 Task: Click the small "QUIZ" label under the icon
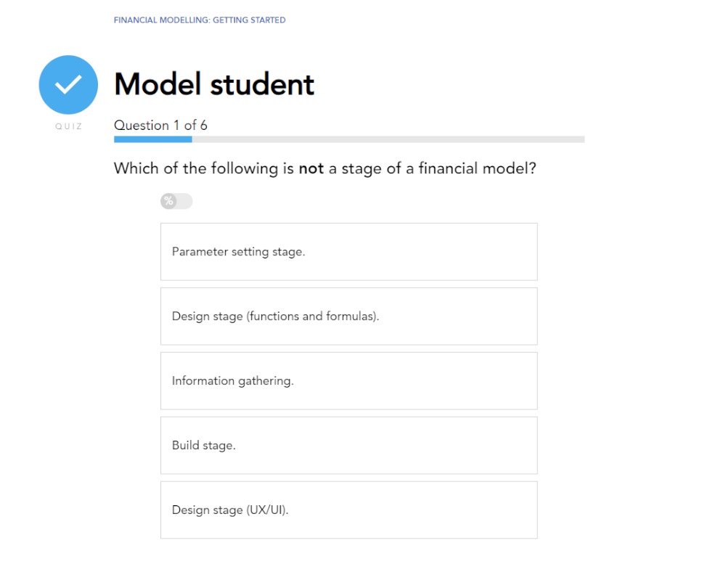pyautogui.click(x=68, y=126)
